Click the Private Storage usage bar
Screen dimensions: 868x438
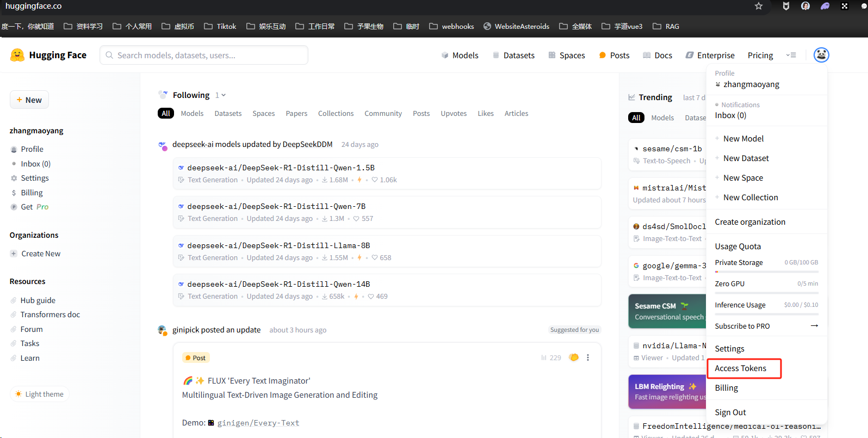tap(766, 272)
